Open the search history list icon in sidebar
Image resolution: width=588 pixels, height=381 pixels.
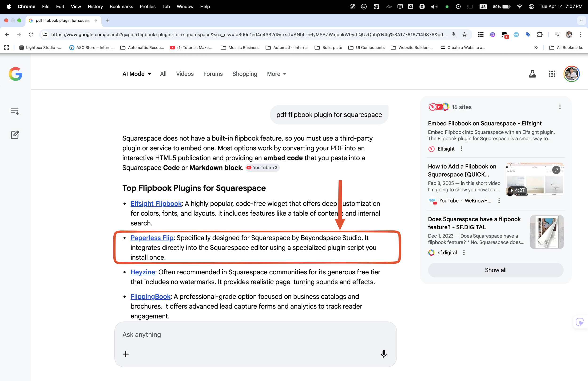point(15,111)
